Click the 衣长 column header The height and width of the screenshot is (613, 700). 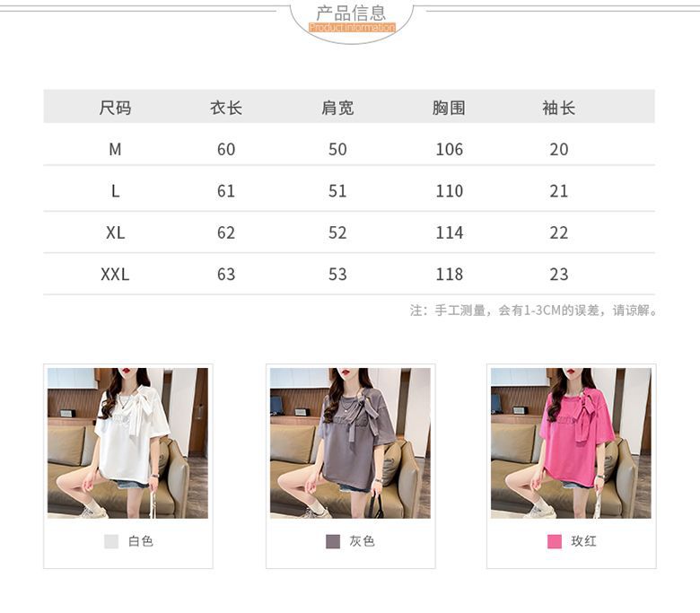point(226,108)
